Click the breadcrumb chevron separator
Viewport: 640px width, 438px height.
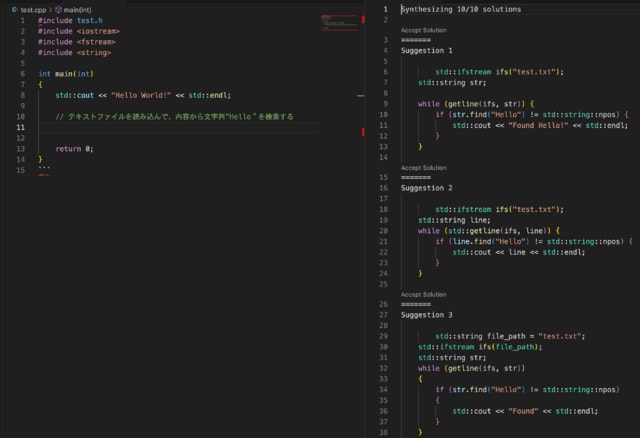[x=50, y=9]
